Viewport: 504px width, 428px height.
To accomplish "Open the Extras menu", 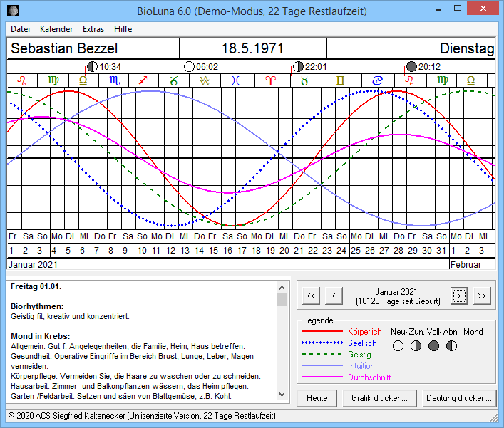I will (x=93, y=29).
